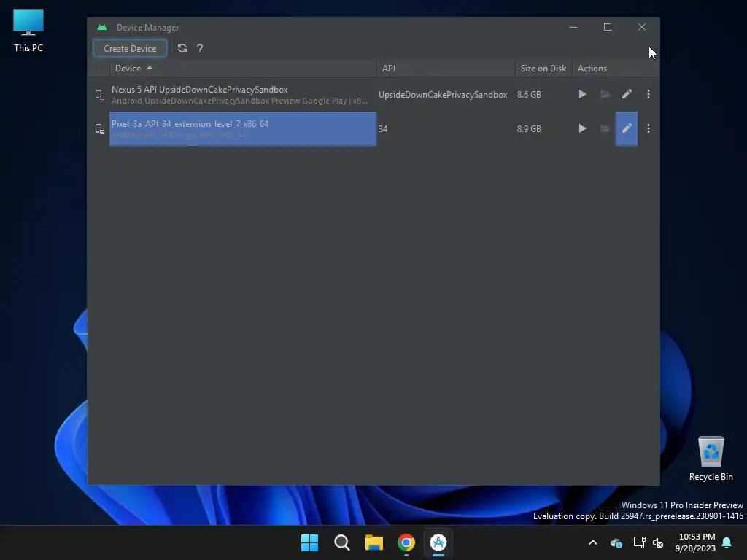Open the clock and date panel

695,542
